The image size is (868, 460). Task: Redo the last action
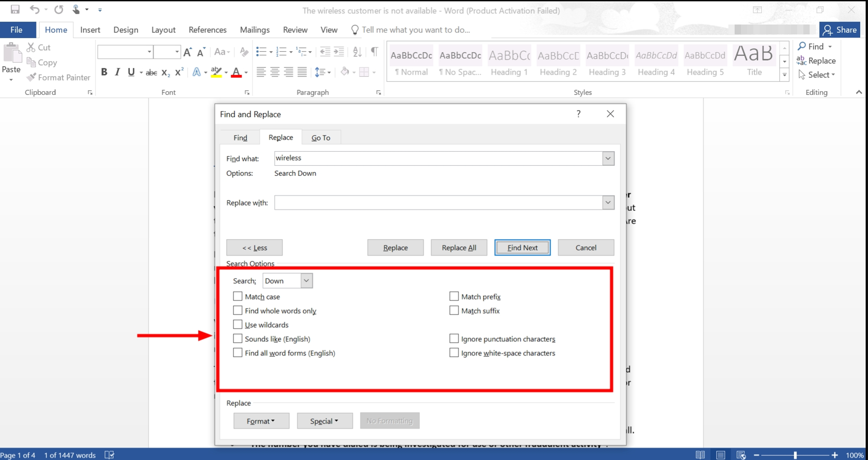59,9
